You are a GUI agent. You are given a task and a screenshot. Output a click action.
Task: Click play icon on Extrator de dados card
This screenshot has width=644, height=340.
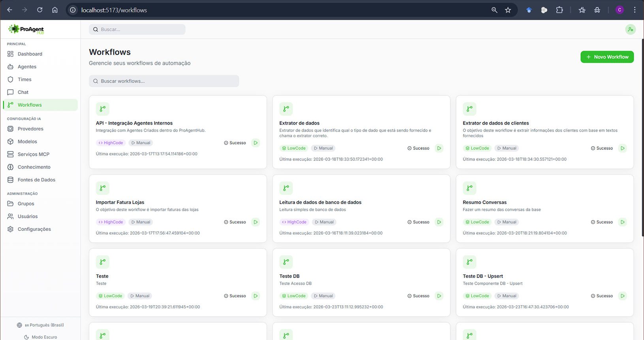439,148
